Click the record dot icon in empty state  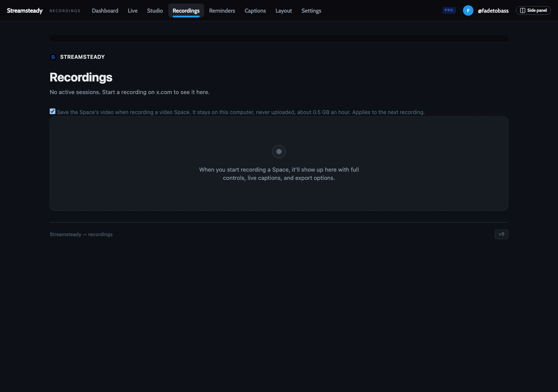279,152
